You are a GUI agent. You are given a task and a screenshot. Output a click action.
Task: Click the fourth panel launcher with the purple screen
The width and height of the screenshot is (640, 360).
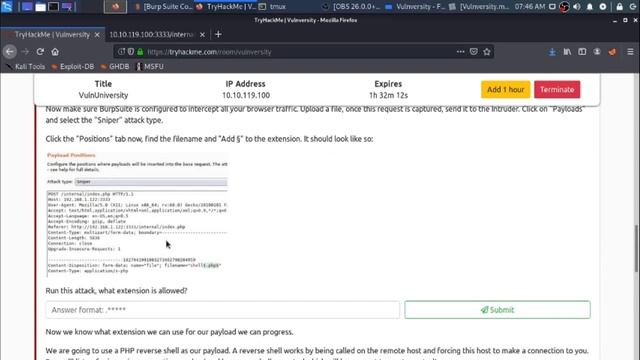click(67, 7)
